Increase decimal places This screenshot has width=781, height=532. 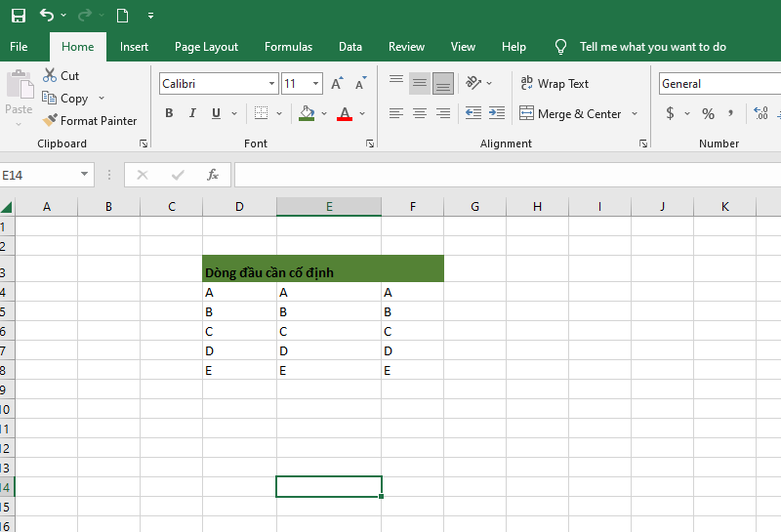point(760,113)
